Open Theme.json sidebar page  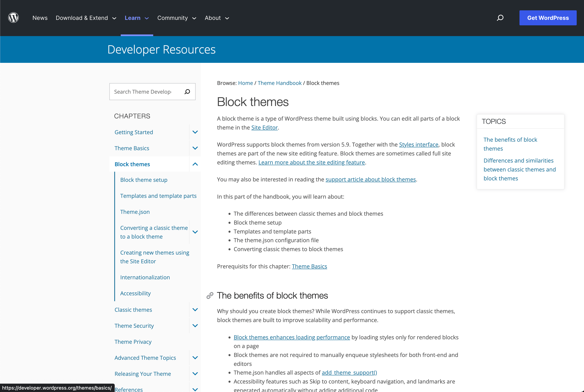(135, 212)
